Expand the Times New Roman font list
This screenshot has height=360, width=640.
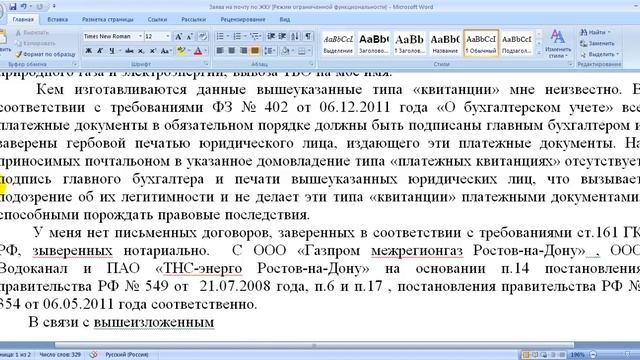pos(140,36)
